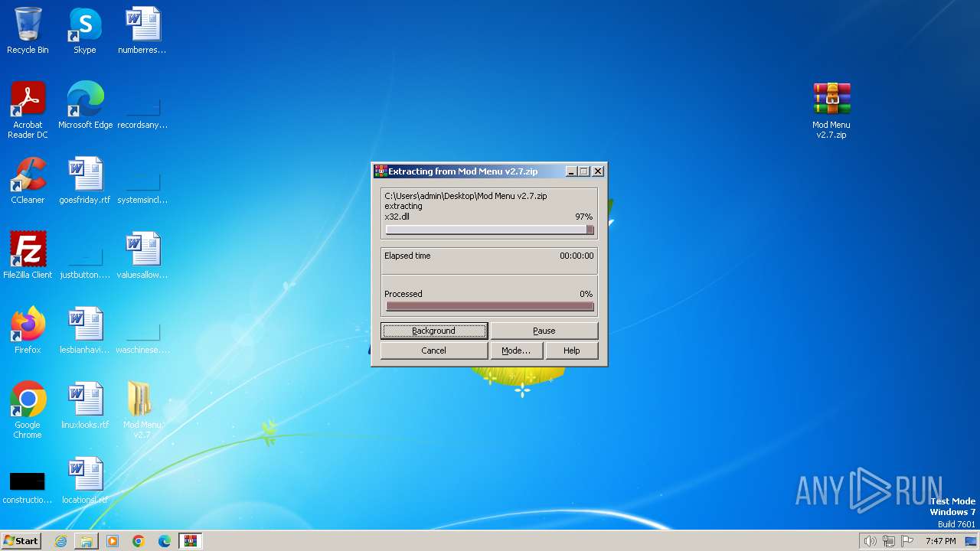Click the 7:47 PM clock
The height and width of the screenshot is (551, 980).
[940, 541]
